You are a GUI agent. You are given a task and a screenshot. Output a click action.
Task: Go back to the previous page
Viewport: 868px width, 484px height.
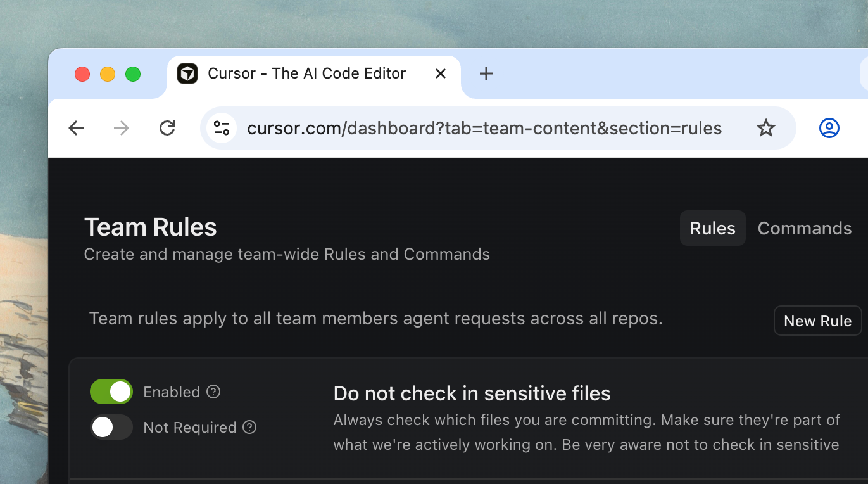pyautogui.click(x=76, y=127)
